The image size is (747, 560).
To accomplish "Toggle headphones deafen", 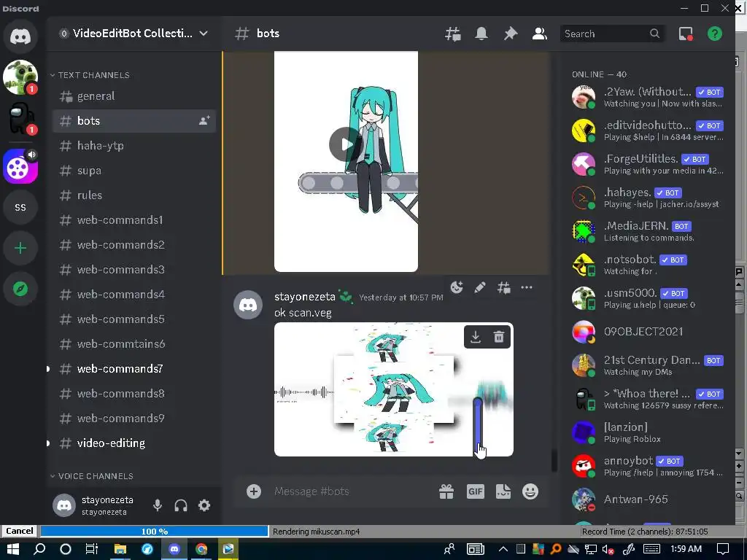I will click(x=181, y=505).
